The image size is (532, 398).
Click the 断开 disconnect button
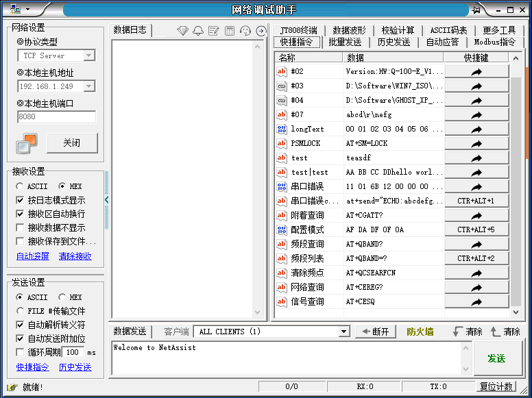pyautogui.click(x=375, y=332)
